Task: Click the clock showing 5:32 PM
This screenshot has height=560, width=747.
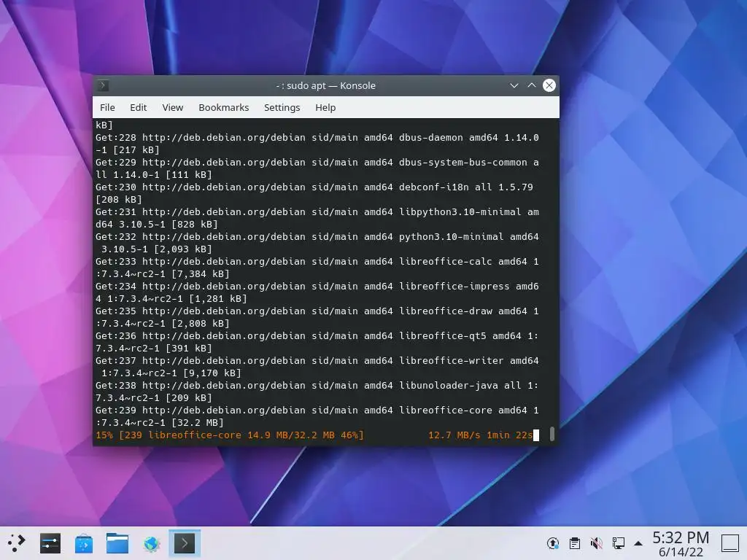Action: [x=681, y=537]
